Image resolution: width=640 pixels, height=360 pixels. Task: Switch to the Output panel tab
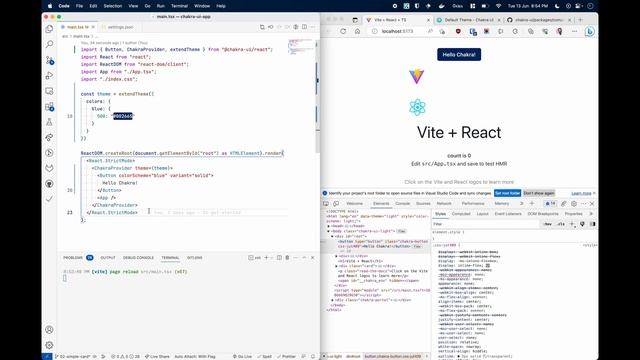point(108,258)
